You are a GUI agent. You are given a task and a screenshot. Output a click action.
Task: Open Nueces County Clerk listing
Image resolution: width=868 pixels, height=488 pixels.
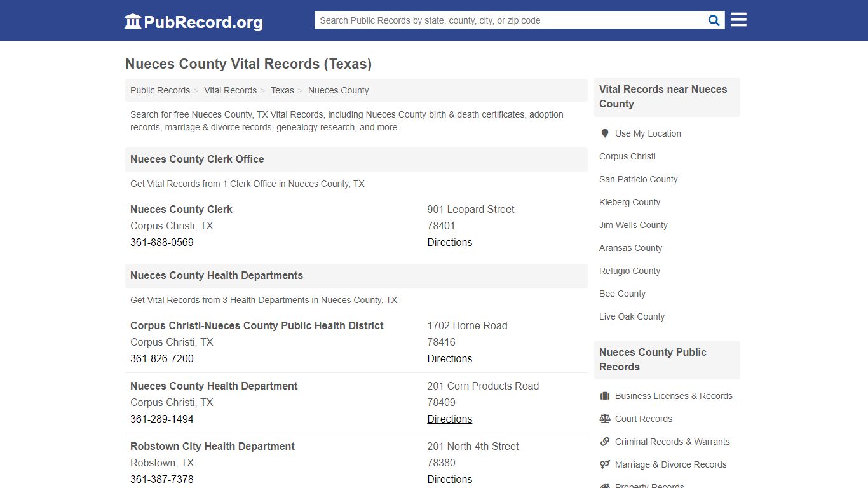[181, 209]
